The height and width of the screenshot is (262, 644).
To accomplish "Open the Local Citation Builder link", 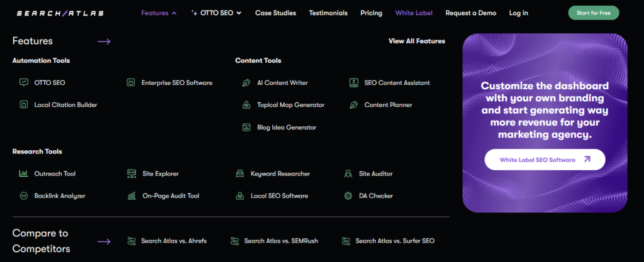I will pyautogui.click(x=65, y=104).
